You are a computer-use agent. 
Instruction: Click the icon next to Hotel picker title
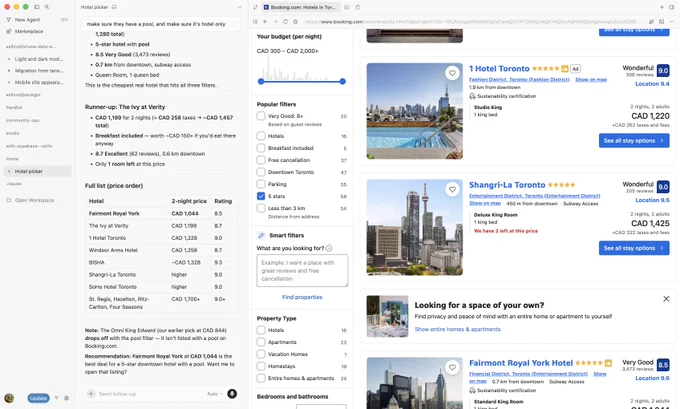tap(114, 7)
